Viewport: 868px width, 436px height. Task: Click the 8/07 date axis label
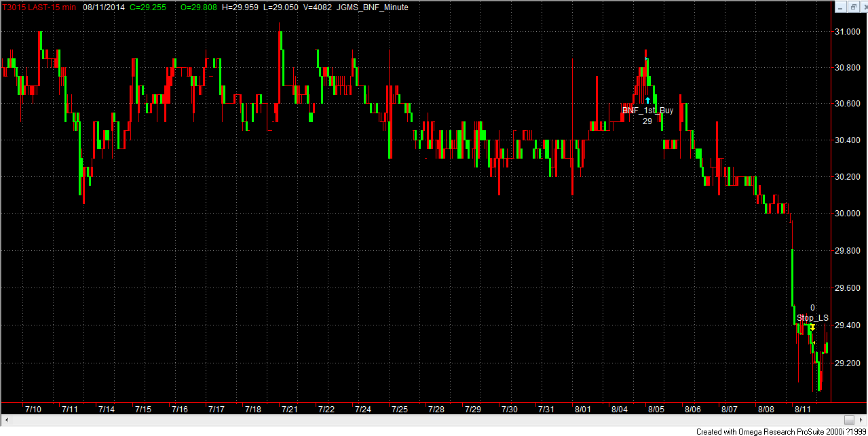[x=729, y=409]
